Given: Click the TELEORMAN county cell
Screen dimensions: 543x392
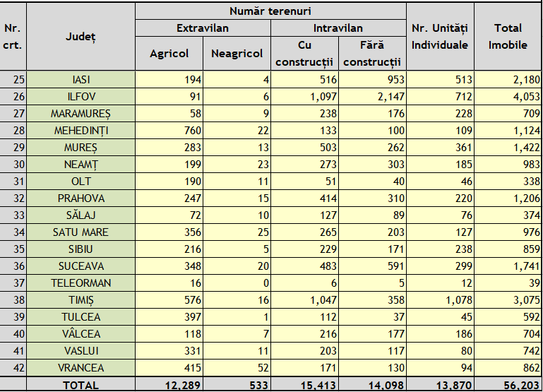Looking at the screenshot, I should (80, 283).
